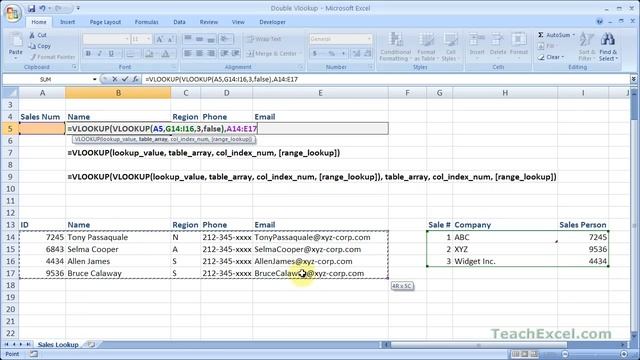Open the Developer tab
640x360 pixels.
272,22
